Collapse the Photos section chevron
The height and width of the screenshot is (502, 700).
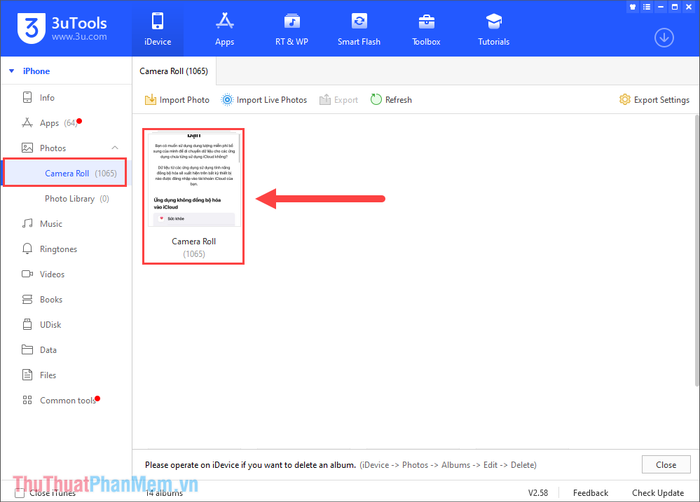[115, 148]
